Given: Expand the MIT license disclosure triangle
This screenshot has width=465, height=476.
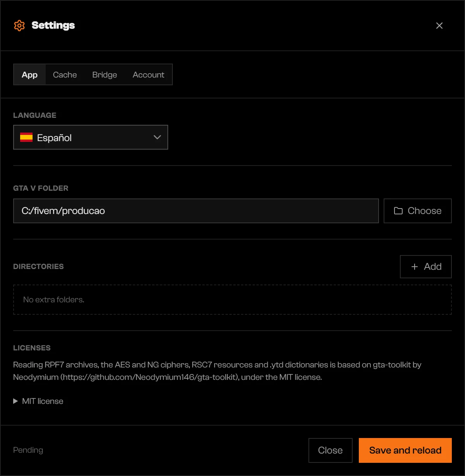Looking at the screenshot, I should (x=15, y=401).
